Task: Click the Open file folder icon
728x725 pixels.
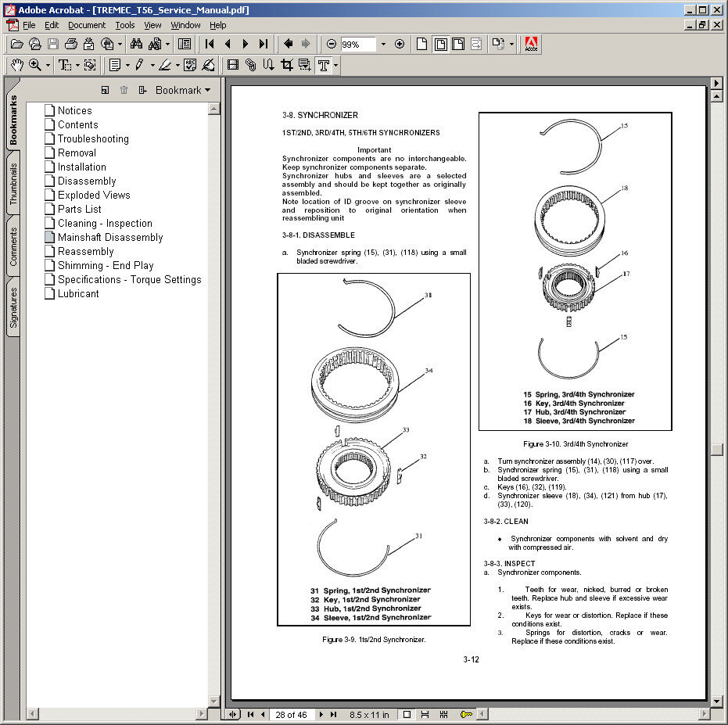Action: [17, 44]
